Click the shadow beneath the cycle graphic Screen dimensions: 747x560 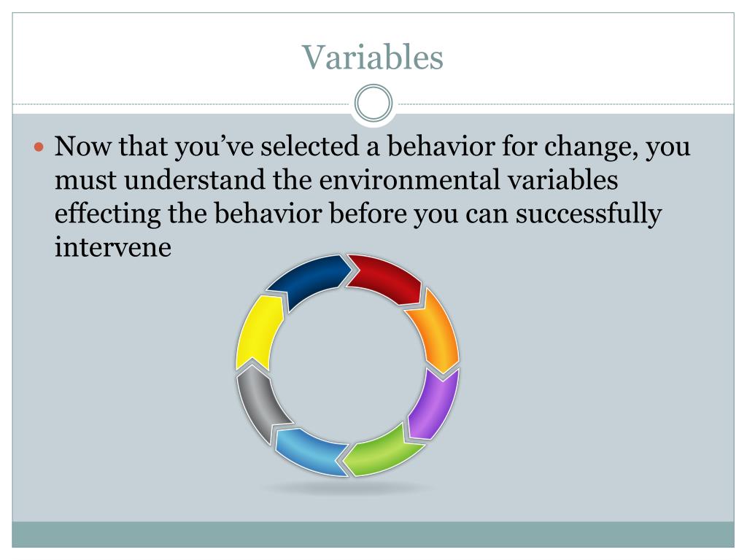[348, 488]
